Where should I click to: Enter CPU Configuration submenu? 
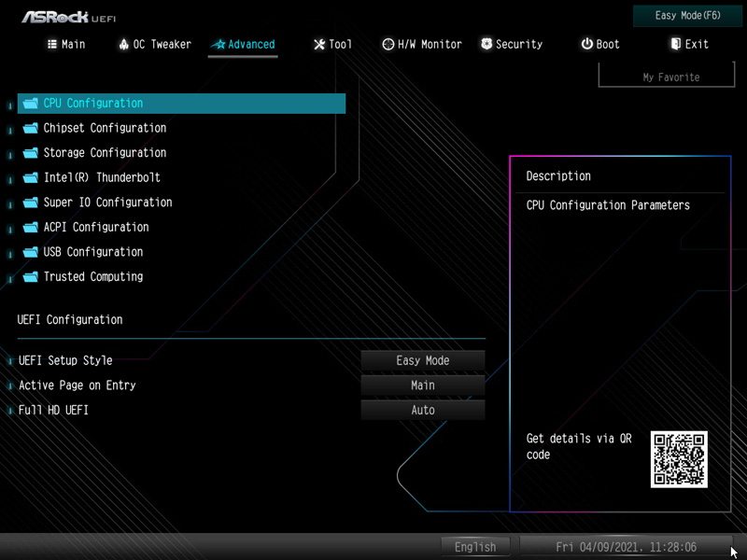tap(181, 104)
